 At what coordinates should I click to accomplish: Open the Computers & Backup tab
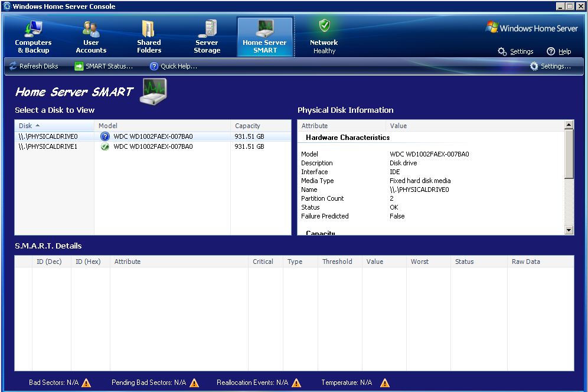pyautogui.click(x=33, y=37)
